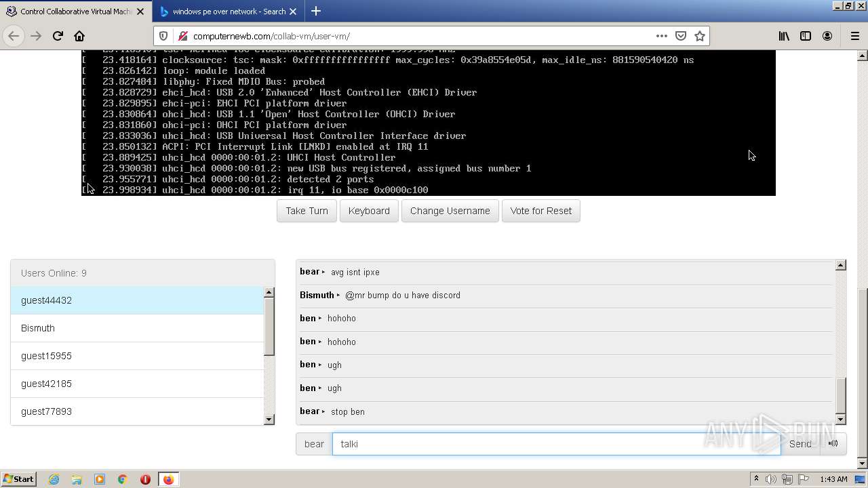Viewport: 868px width, 488px height.
Task: Select user guest15955 in list
Action: pyautogui.click(x=137, y=356)
